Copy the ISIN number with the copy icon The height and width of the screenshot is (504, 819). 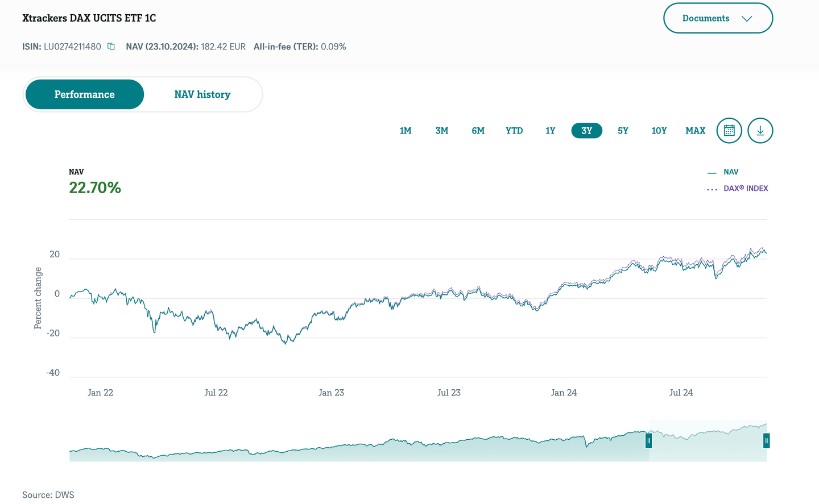tap(111, 47)
